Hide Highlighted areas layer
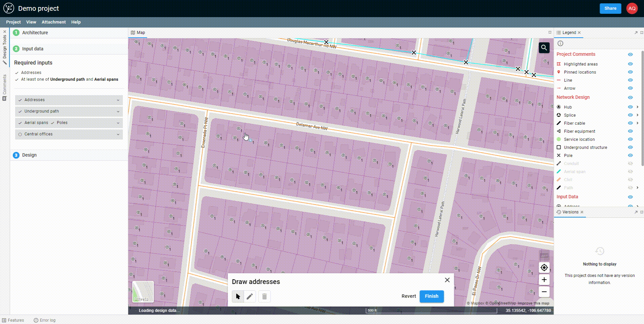The height and width of the screenshot is (324, 644). (630, 64)
